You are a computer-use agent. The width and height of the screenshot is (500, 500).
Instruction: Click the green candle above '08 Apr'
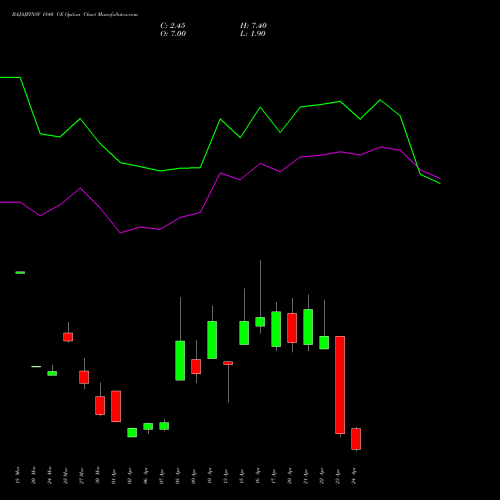click(180, 361)
